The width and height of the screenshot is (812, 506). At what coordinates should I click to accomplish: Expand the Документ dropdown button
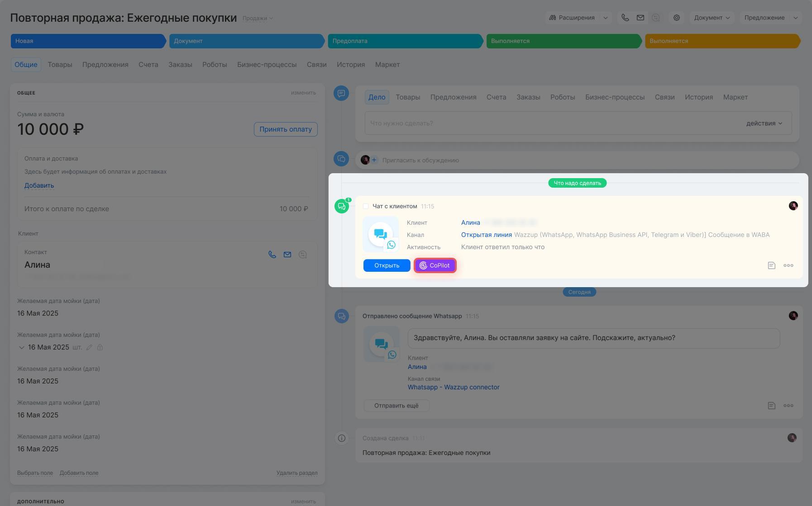pos(712,18)
